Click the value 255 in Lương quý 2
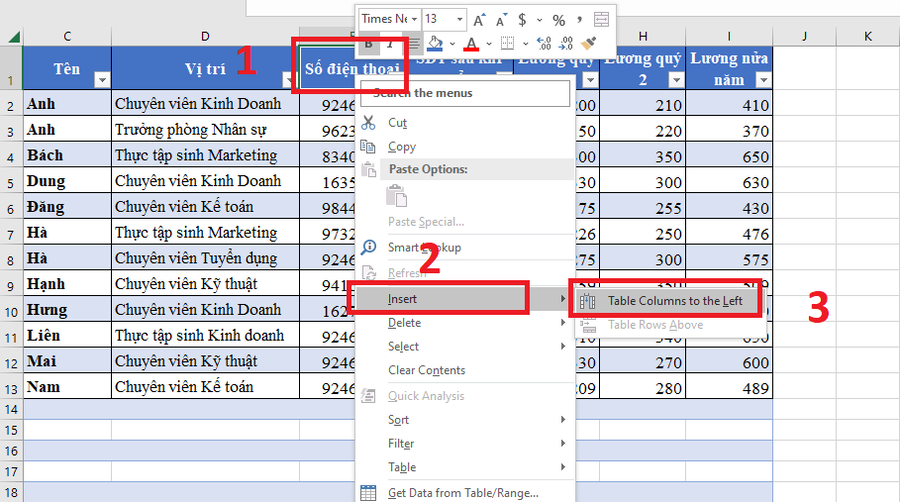This screenshot has height=502, width=900. [643, 208]
